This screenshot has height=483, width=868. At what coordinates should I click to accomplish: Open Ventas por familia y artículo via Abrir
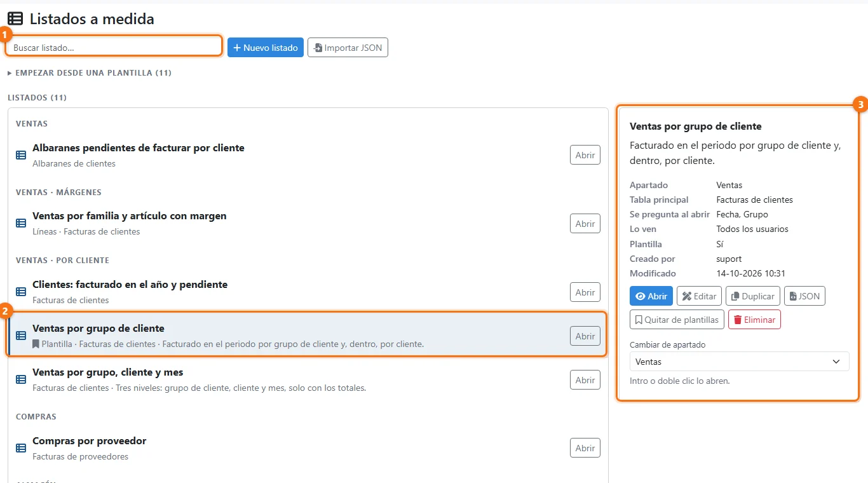pyautogui.click(x=585, y=224)
